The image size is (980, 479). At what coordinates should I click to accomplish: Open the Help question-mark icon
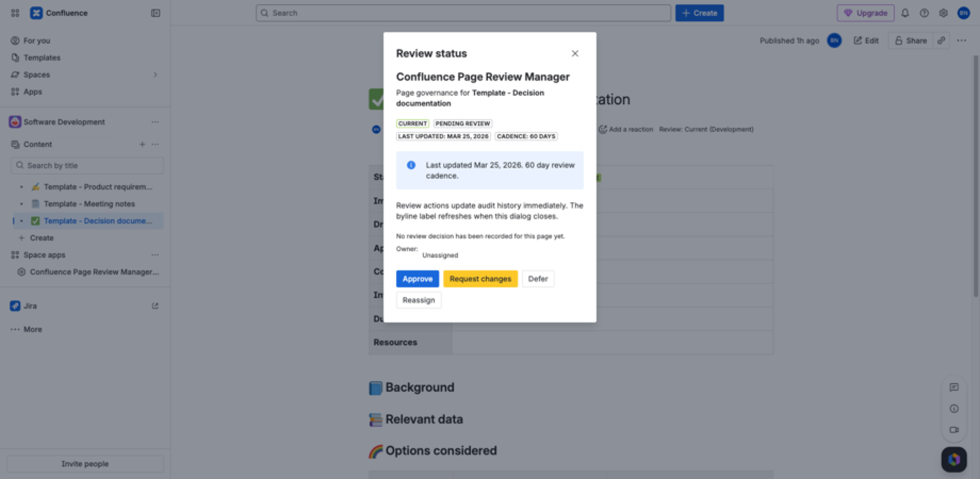click(x=924, y=13)
